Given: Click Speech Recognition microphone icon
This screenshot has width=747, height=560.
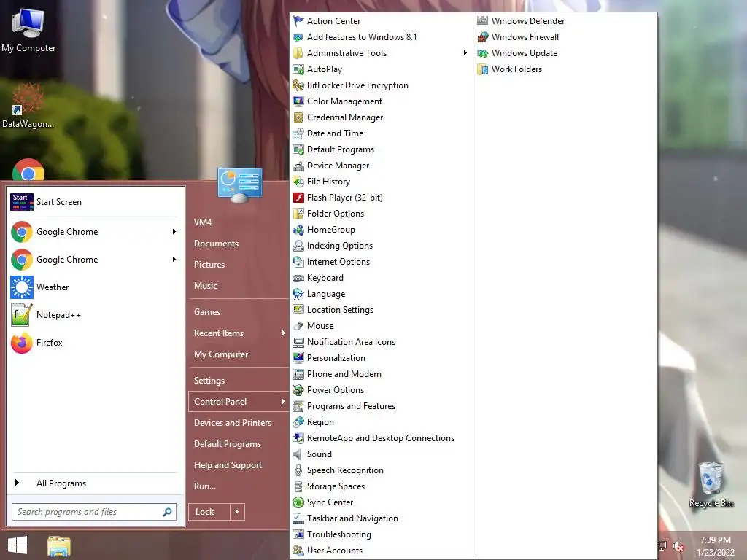Looking at the screenshot, I should pos(298,470).
